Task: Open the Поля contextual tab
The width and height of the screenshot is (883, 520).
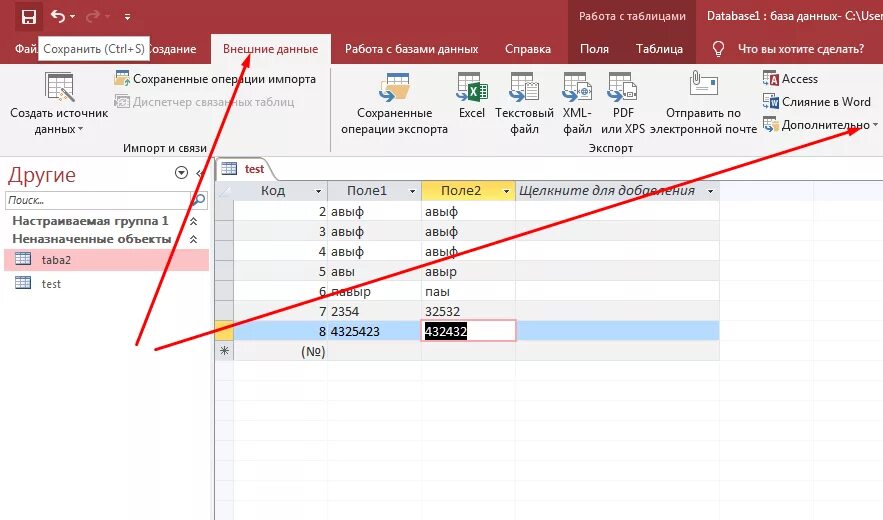Action: pyautogui.click(x=594, y=49)
